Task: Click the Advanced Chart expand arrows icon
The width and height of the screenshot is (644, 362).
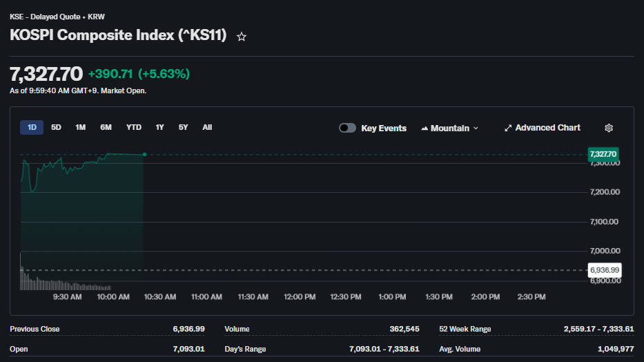Action: coord(508,128)
